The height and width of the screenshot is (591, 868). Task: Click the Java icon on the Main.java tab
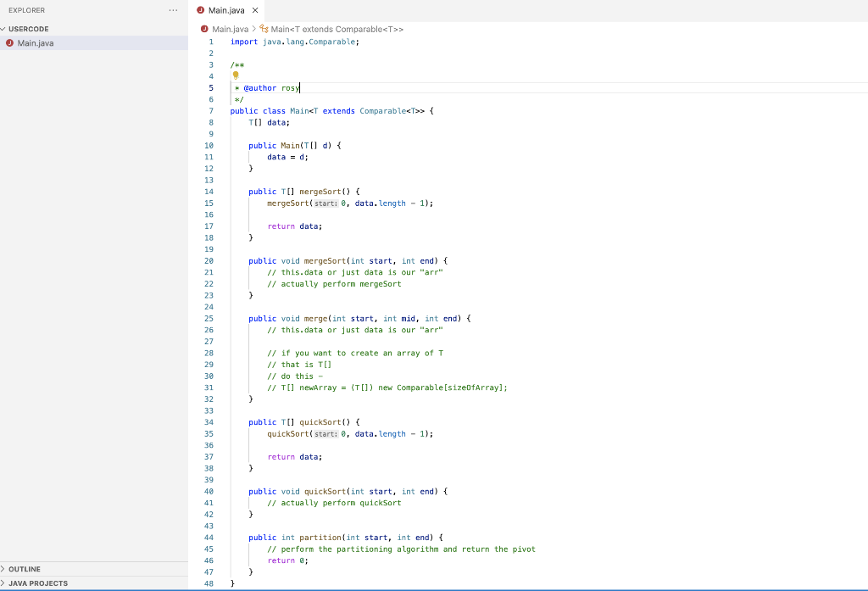[200, 12]
